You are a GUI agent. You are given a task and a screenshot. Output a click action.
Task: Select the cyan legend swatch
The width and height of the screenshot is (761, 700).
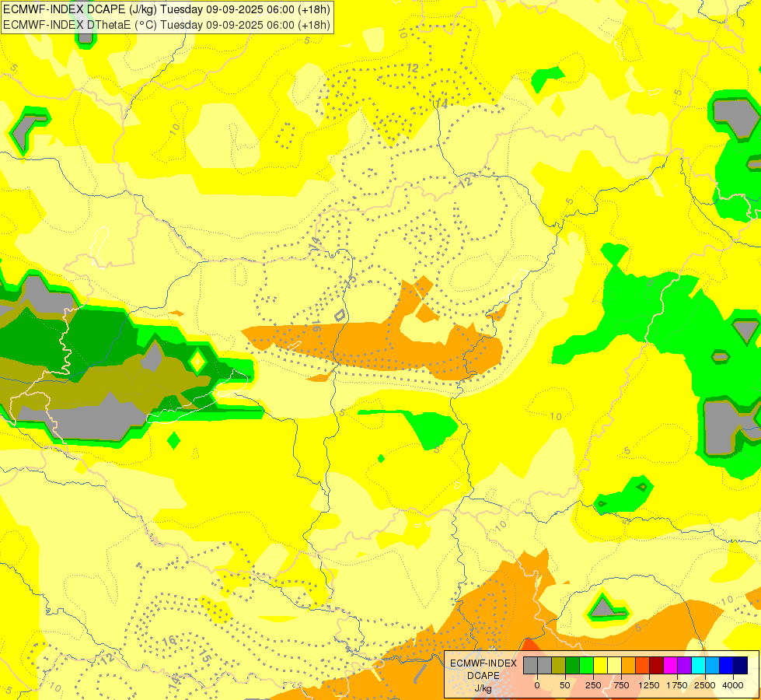point(698,665)
